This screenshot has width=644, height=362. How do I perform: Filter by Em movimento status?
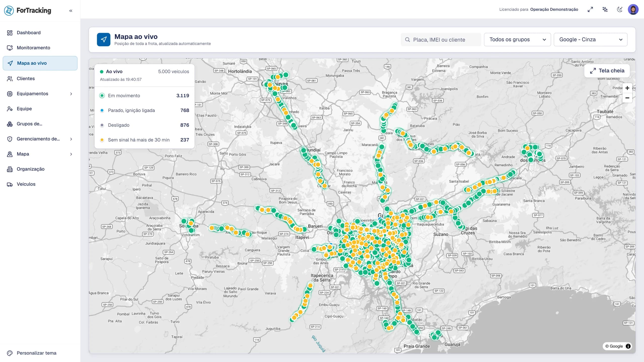(144, 96)
